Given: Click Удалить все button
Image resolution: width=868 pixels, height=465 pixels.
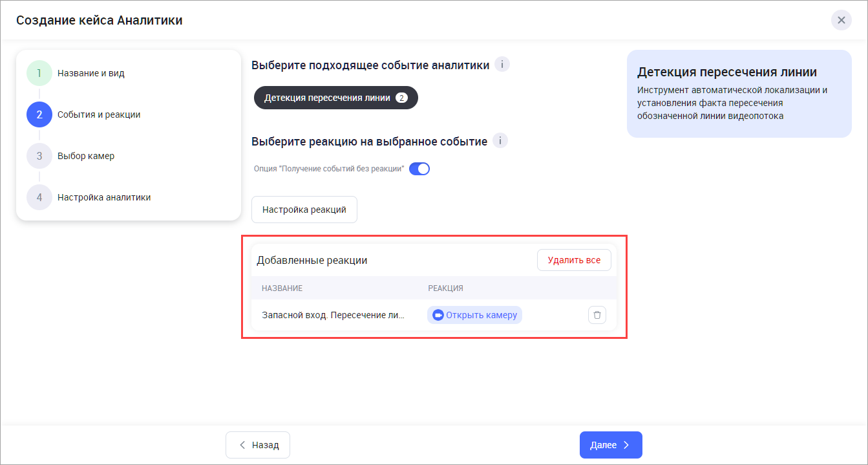Looking at the screenshot, I should point(574,260).
